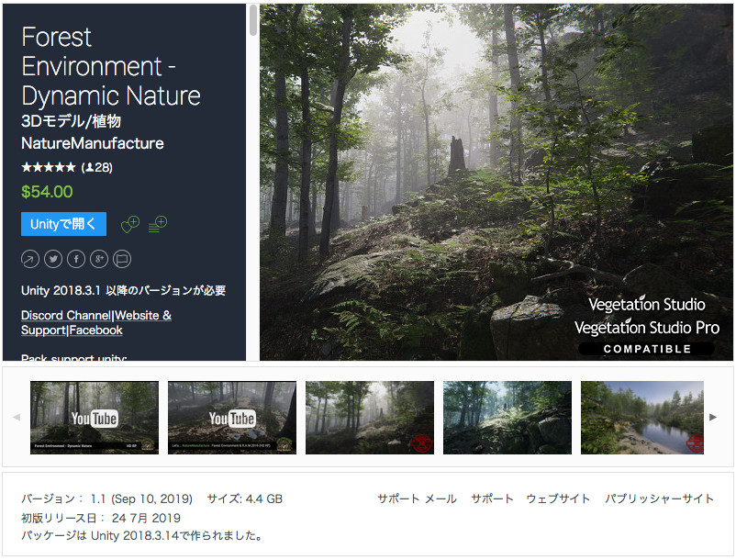The height and width of the screenshot is (560, 736).
Task: Click the 'Unityで開く' button
Action: point(63,224)
